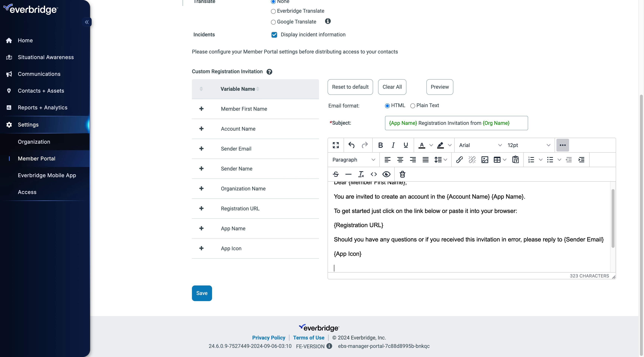Toggle more toolbar options ellipsis

(x=563, y=145)
